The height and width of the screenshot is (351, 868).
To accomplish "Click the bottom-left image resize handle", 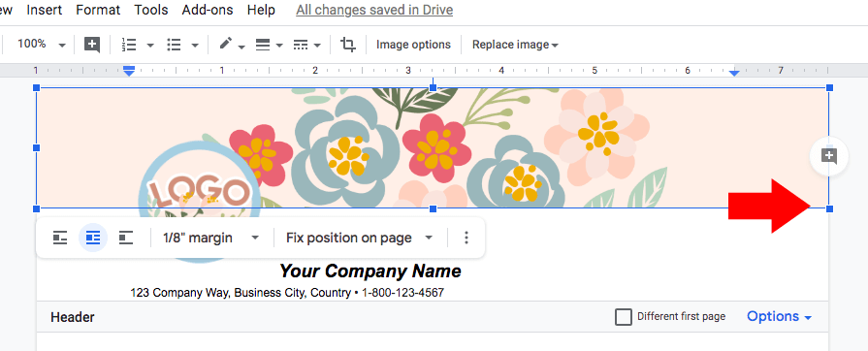I will (37, 208).
